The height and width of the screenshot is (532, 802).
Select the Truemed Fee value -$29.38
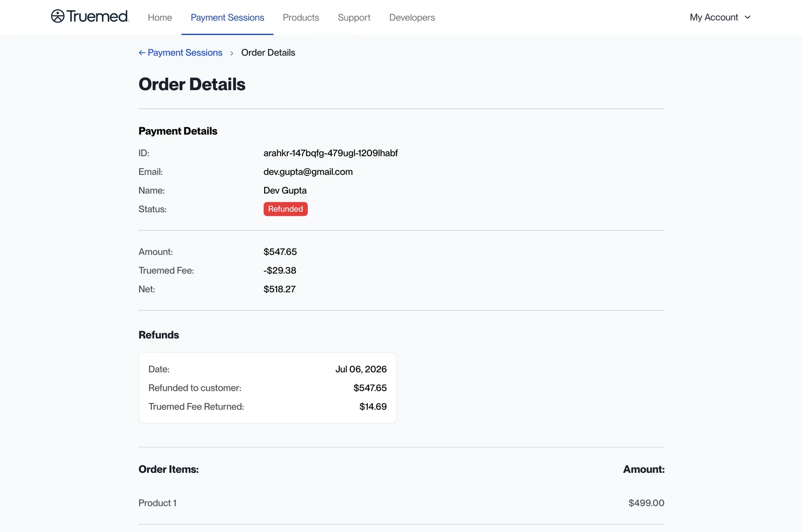click(280, 271)
